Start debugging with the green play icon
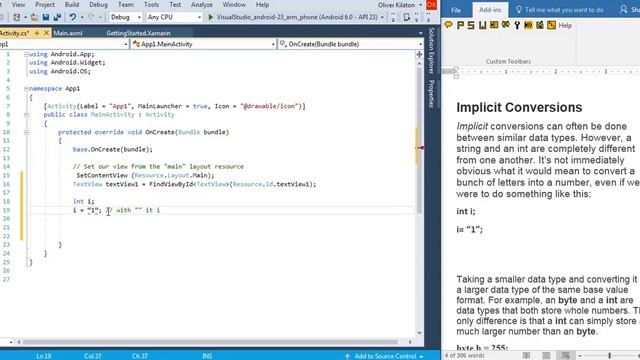This screenshot has width=640, height=360. (x=211, y=17)
